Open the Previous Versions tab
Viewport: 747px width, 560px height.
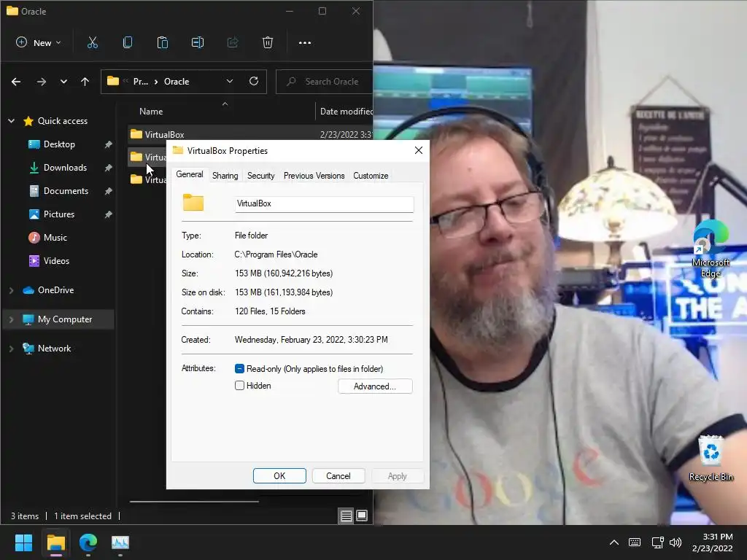(314, 176)
